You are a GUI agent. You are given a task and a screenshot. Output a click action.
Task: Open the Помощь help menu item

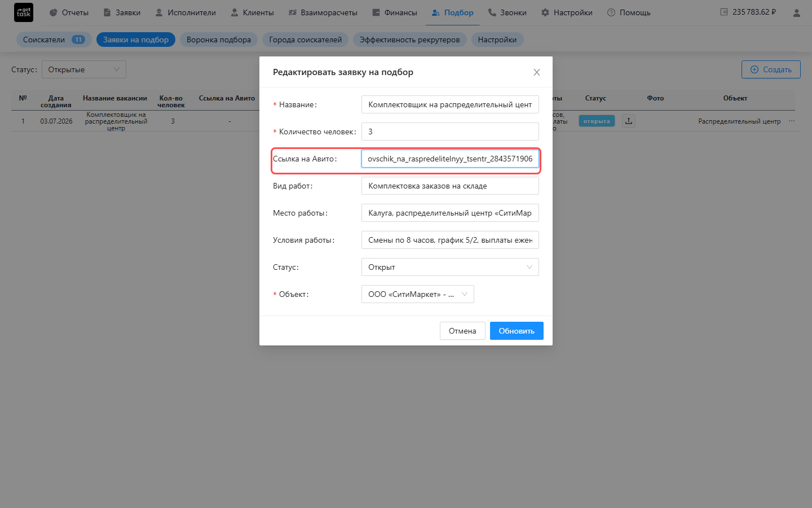(x=629, y=12)
